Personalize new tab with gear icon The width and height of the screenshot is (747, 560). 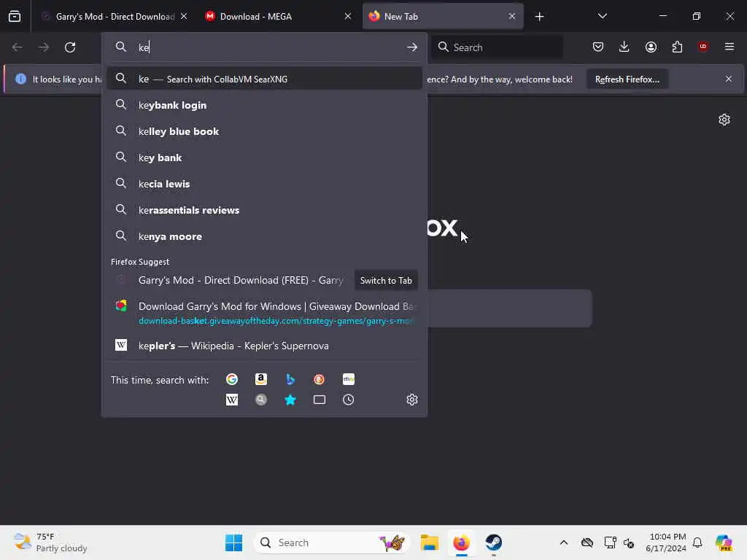click(724, 120)
